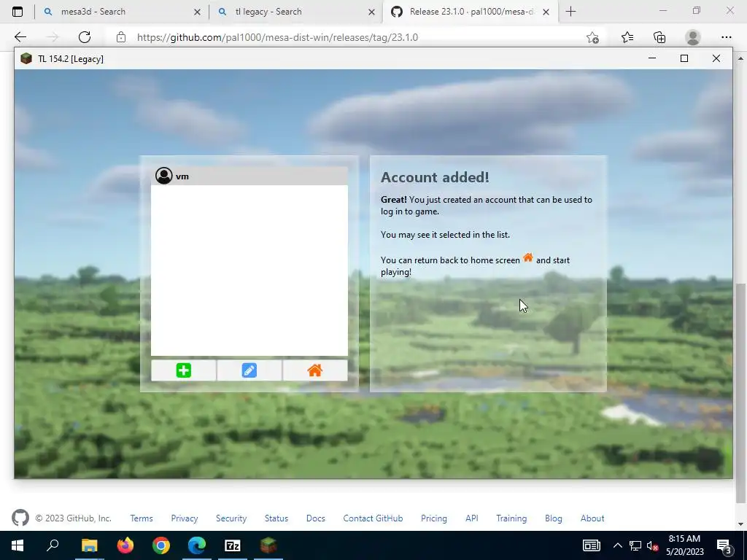
Task: Open browser Collections
Action: [659, 37]
